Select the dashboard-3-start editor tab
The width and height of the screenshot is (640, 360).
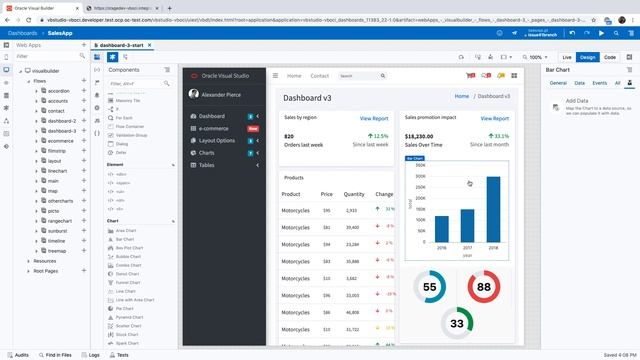point(121,45)
